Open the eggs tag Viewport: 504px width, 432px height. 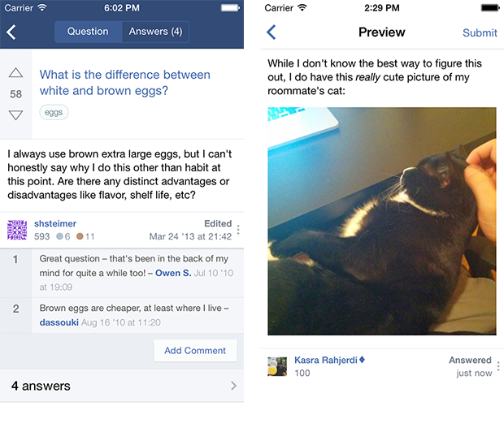point(54,112)
